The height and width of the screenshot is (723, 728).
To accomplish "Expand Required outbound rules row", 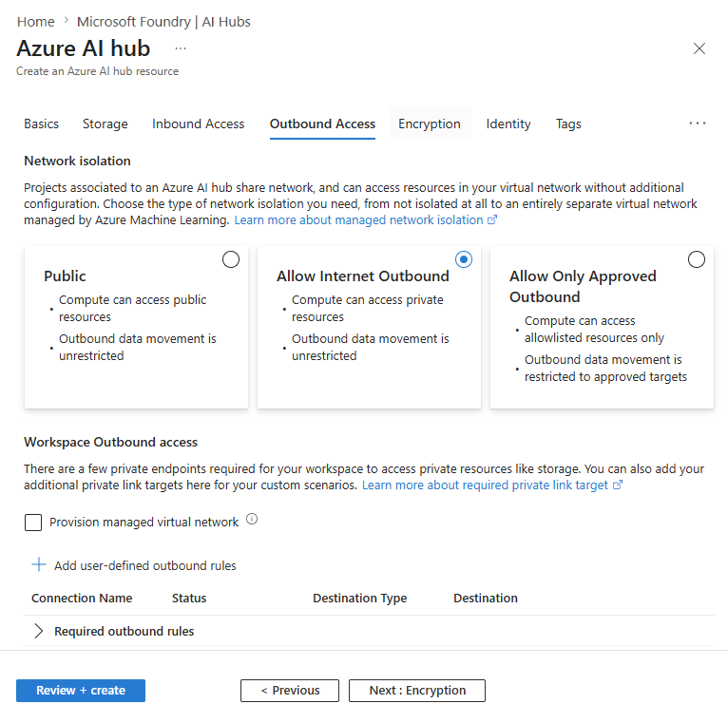I will 39,631.
